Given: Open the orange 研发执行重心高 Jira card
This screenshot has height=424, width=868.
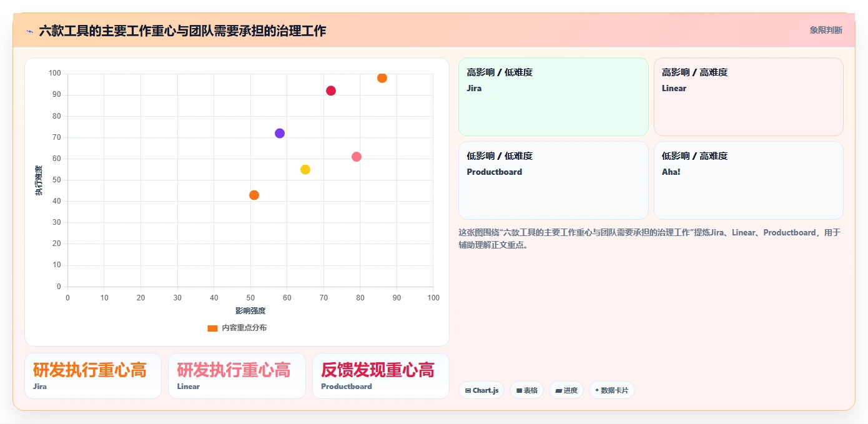Looking at the screenshot, I should tap(93, 376).
